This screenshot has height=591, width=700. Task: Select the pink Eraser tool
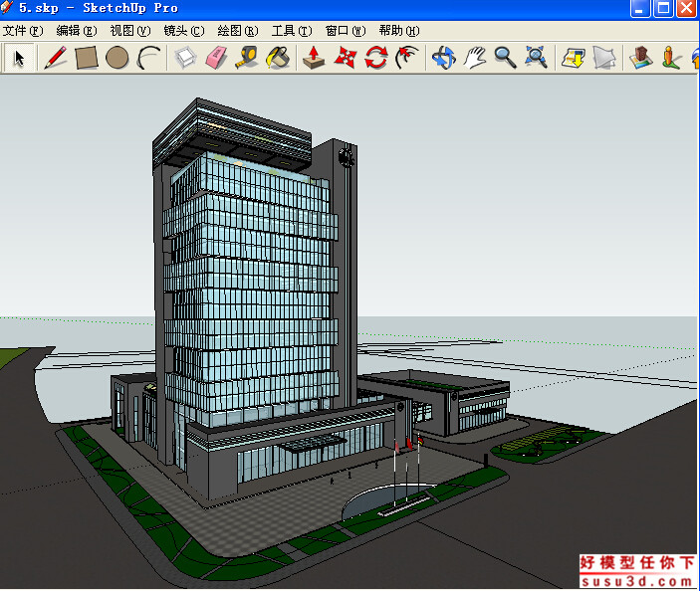click(x=216, y=58)
